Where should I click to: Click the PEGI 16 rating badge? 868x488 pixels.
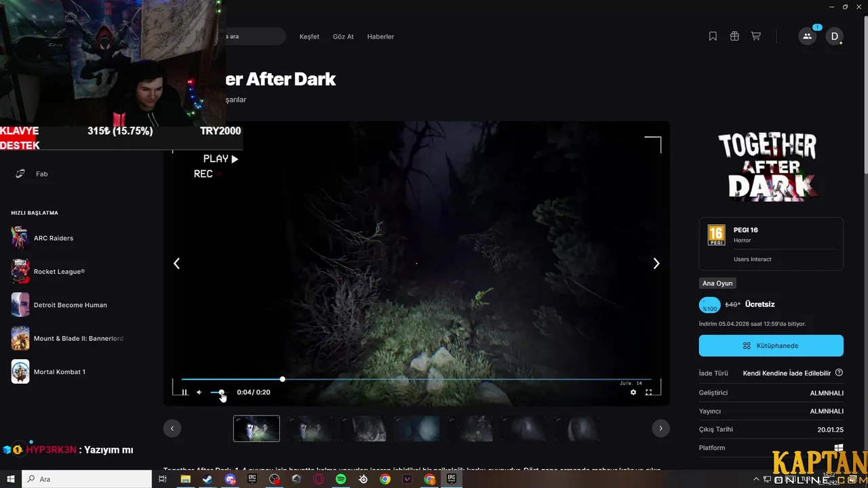(716, 235)
